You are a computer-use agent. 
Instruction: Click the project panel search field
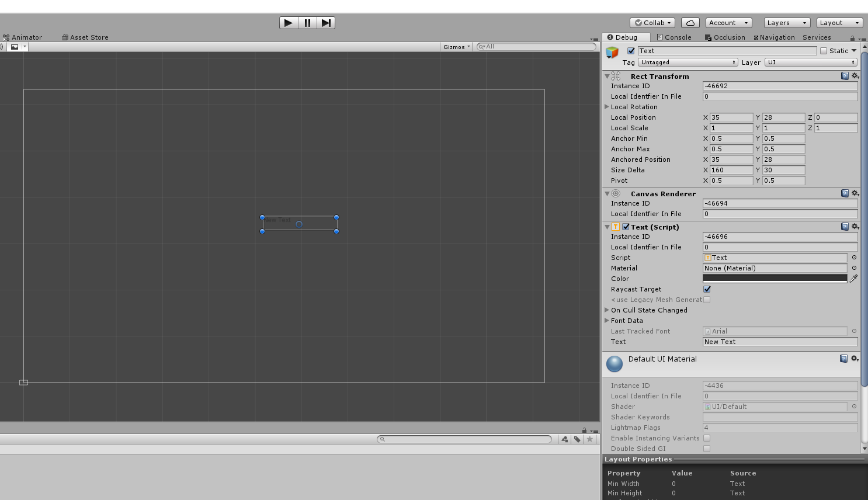(464, 439)
